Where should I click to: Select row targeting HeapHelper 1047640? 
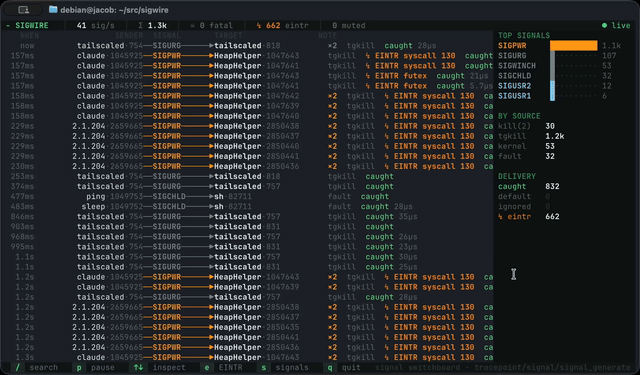tap(247, 116)
